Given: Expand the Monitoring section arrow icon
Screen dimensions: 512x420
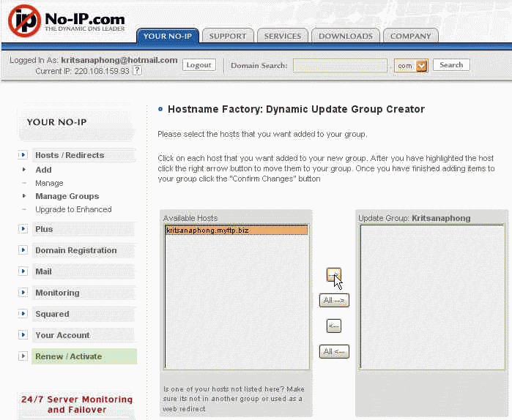Looking at the screenshot, I should [23, 292].
